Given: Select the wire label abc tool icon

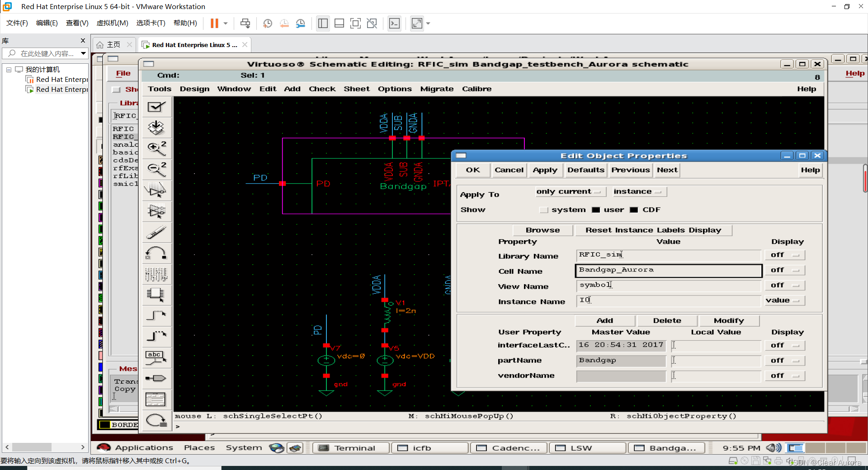Looking at the screenshot, I should 156,357.
